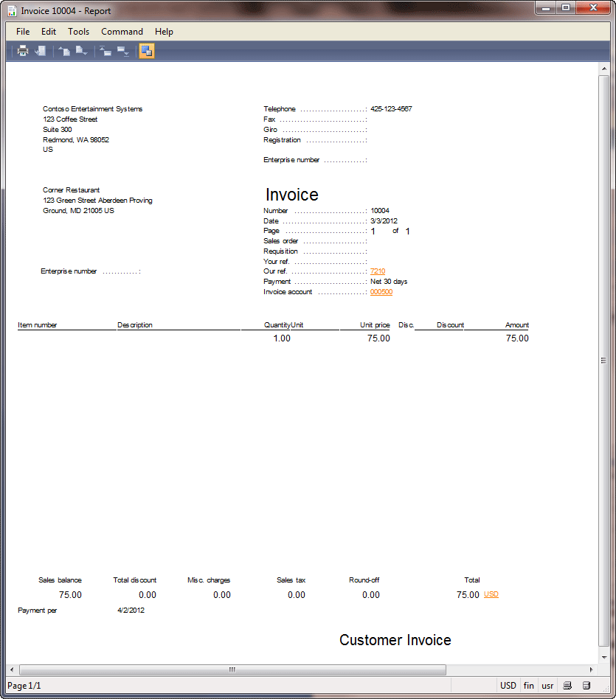Click the computer icon in status bar

coord(568,686)
